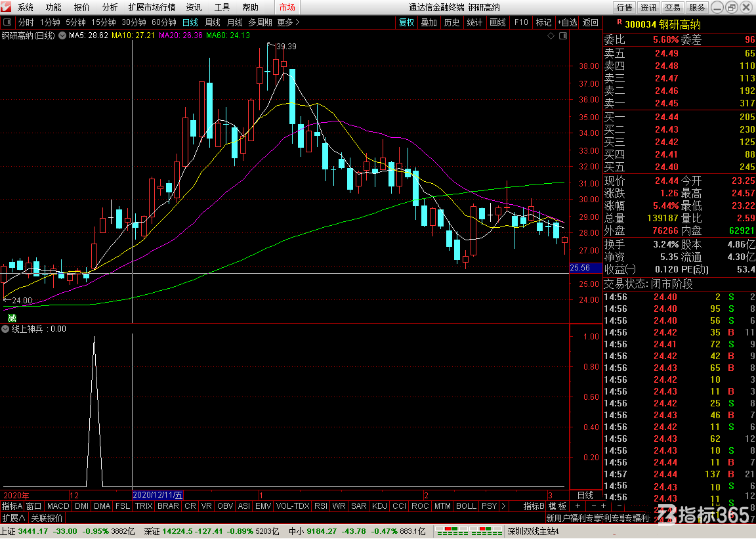Open the round dropdown icon next to 钢研高纳(日线)
The image size is (756, 539).
point(62,35)
